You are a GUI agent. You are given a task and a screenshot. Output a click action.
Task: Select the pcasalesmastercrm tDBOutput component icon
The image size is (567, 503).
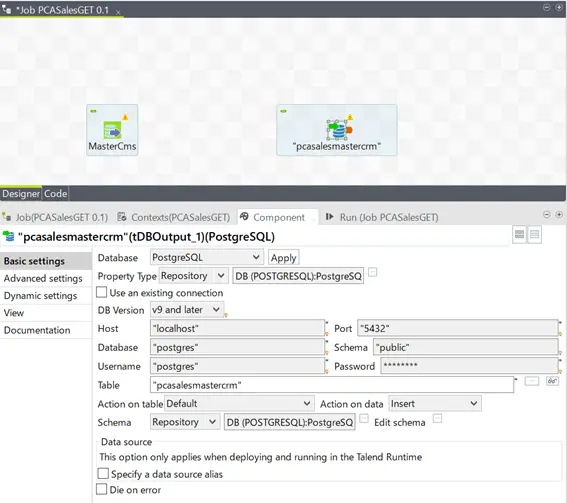point(339,130)
